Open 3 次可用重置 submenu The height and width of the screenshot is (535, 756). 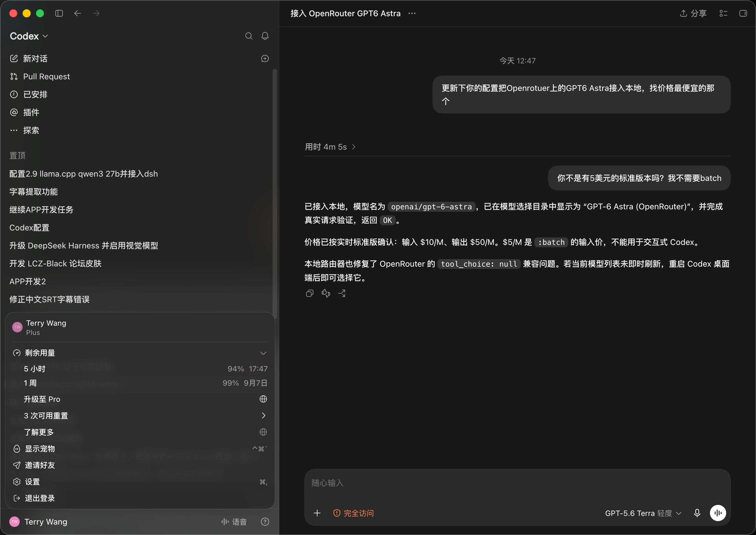pyautogui.click(x=140, y=415)
